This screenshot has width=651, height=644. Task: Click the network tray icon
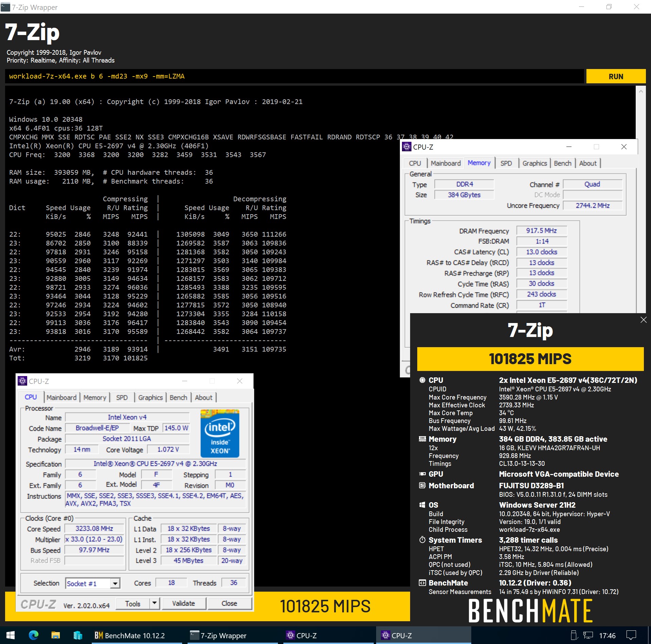(x=588, y=635)
